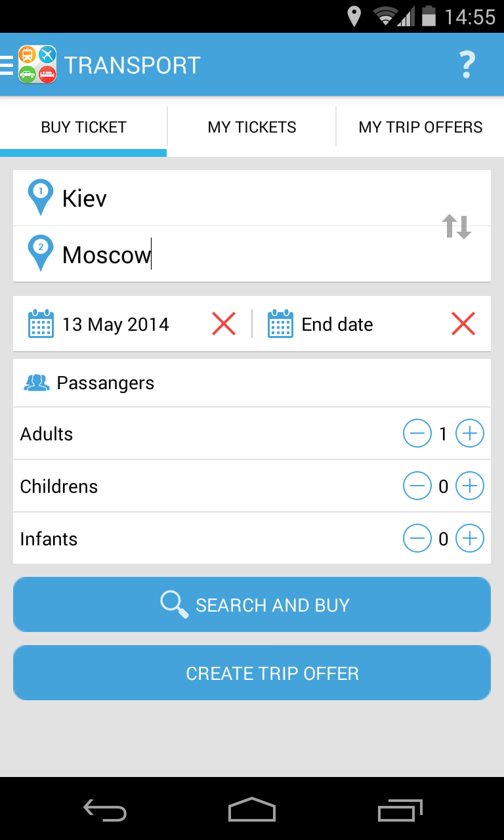
Task: Switch to the My Tickets tab
Action: pyautogui.click(x=252, y=127)
